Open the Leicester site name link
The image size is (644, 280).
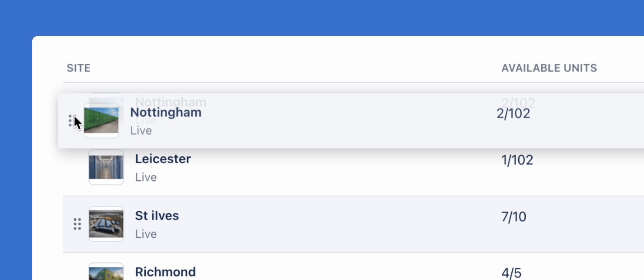click(163, 159)
